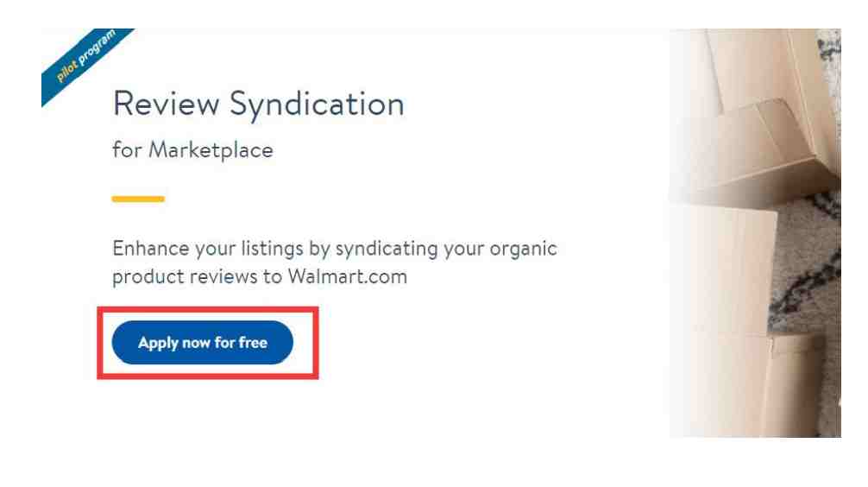Screen dimensions: 868x487
Task: Click the word "organic" in the description
Action: [x=520, y=249]
